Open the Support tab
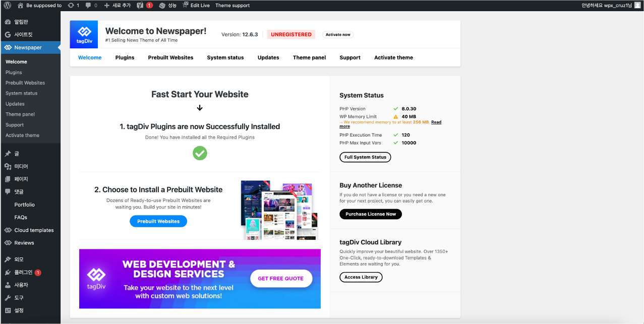644x324 pixels. point(350,57)
